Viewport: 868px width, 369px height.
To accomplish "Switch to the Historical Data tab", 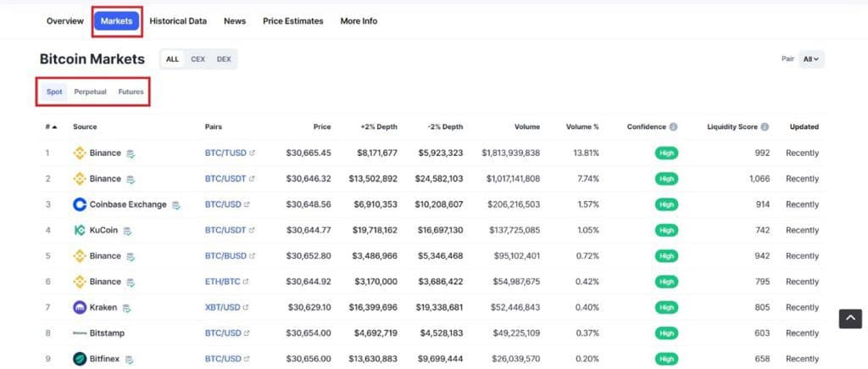I will [178, 21].
